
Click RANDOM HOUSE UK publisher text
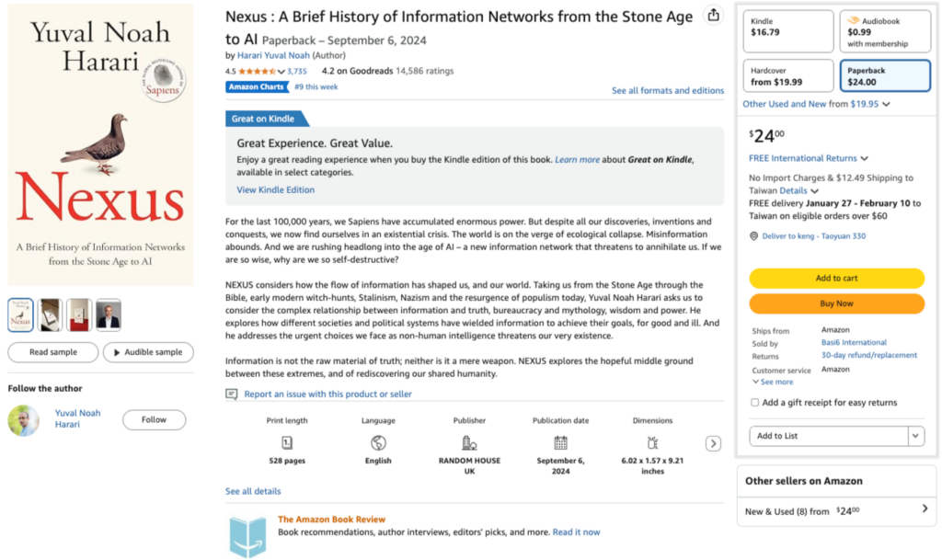pos(469,466)
